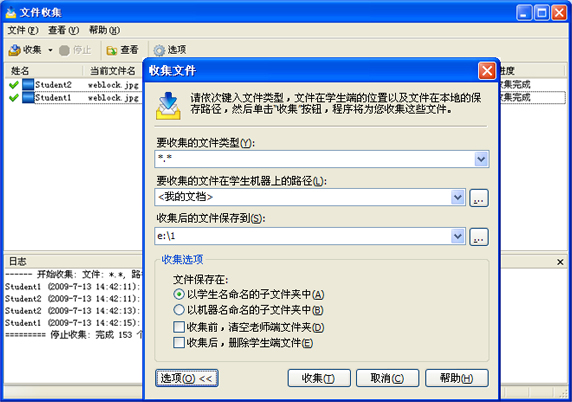Close the 日志 log panel
572x402 pixels.
coord(560,262)
